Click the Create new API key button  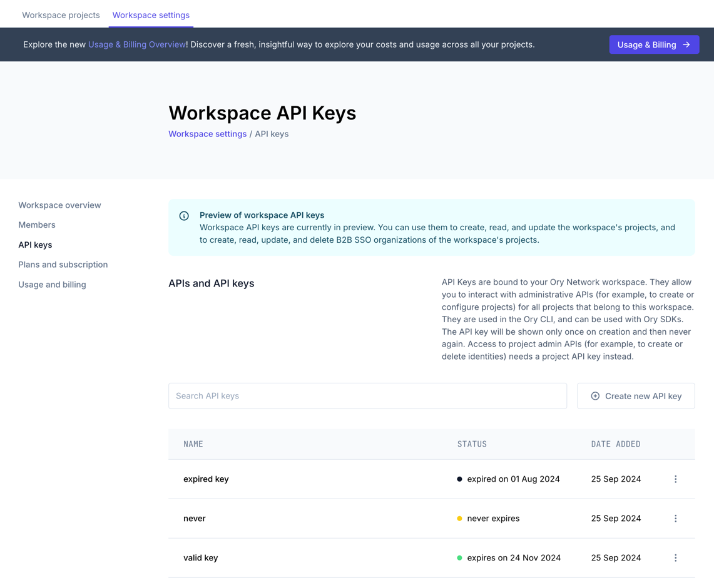[x=636, y=395]
